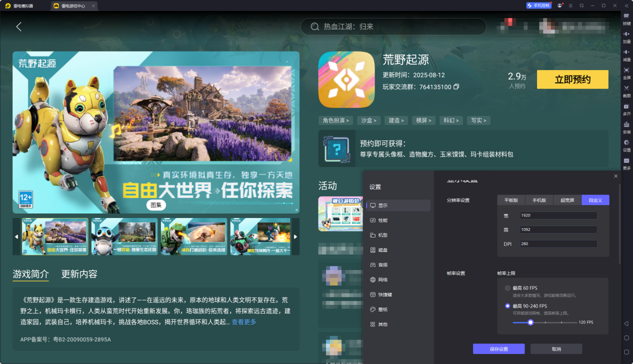Image resolution: width=633 pixels, height=364 pixels.
Task: Open the 科幻 tag
Action: click(x=451, y=120)
